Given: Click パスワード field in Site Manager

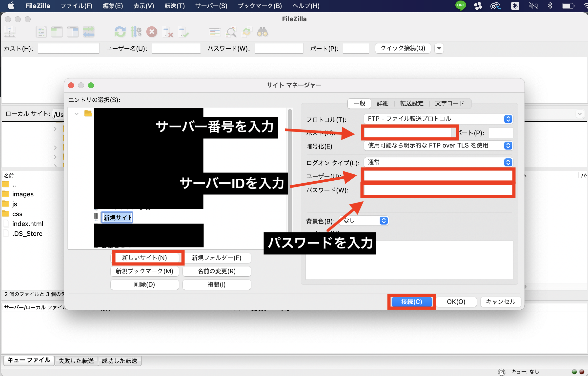Looking at the screenshot, I should (438, 190).
